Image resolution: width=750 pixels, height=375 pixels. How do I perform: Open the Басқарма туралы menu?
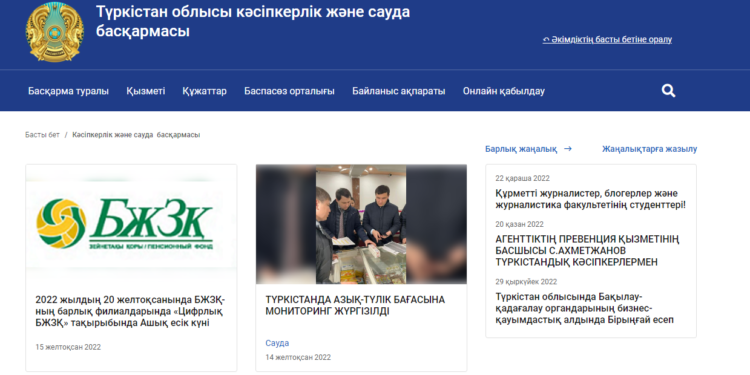[x=68, y=91]
